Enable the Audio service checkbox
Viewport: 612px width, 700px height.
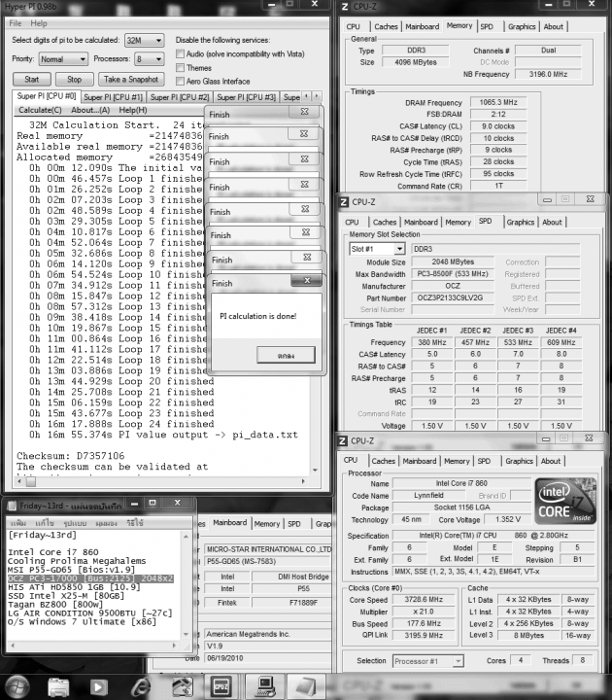[181, 54]
